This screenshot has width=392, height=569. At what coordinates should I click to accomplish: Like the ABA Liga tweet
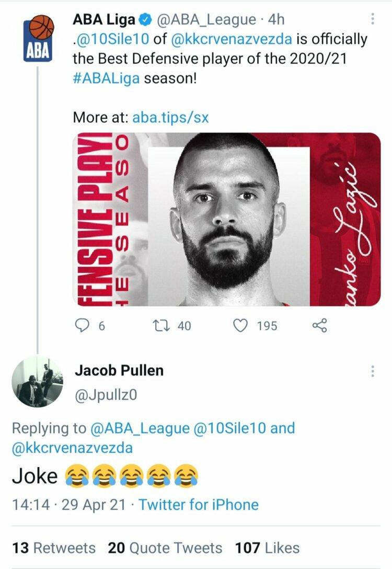click(x=240, y=326)
